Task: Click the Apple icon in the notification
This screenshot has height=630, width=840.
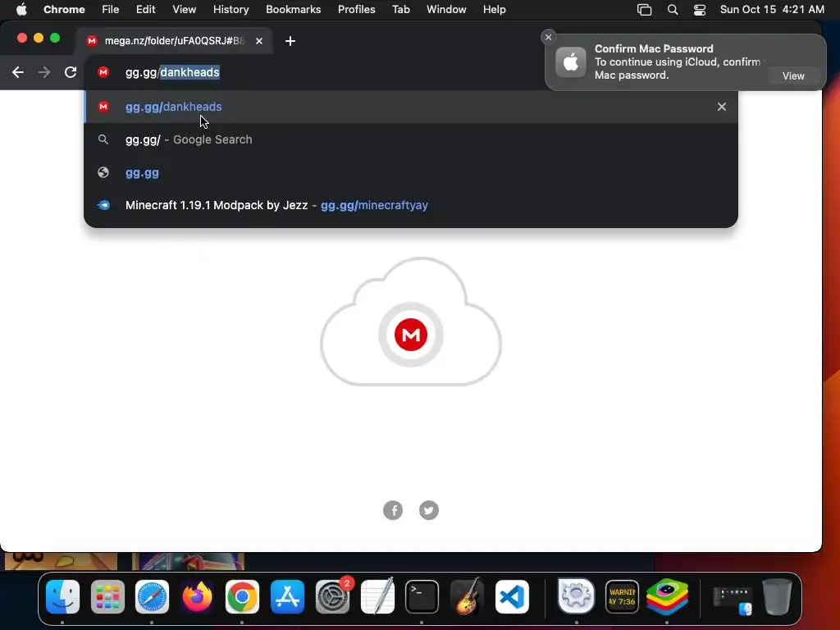Action: [571, 62]
